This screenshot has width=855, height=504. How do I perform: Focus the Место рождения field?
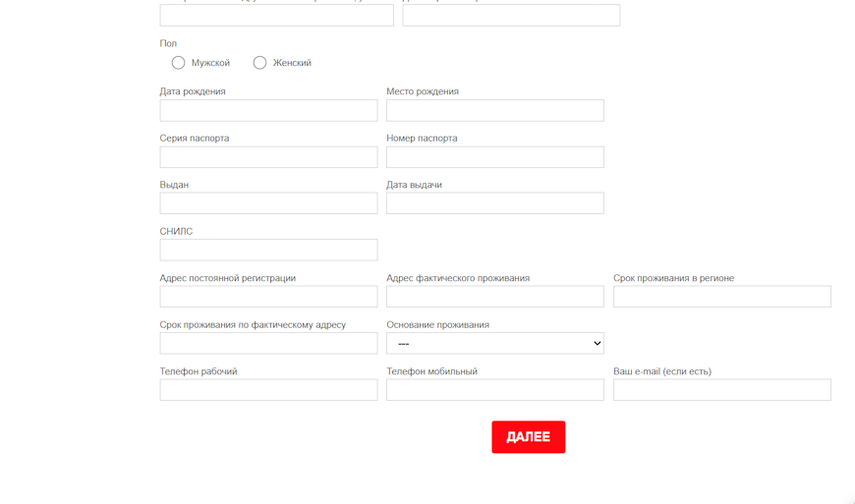[494, 110]
